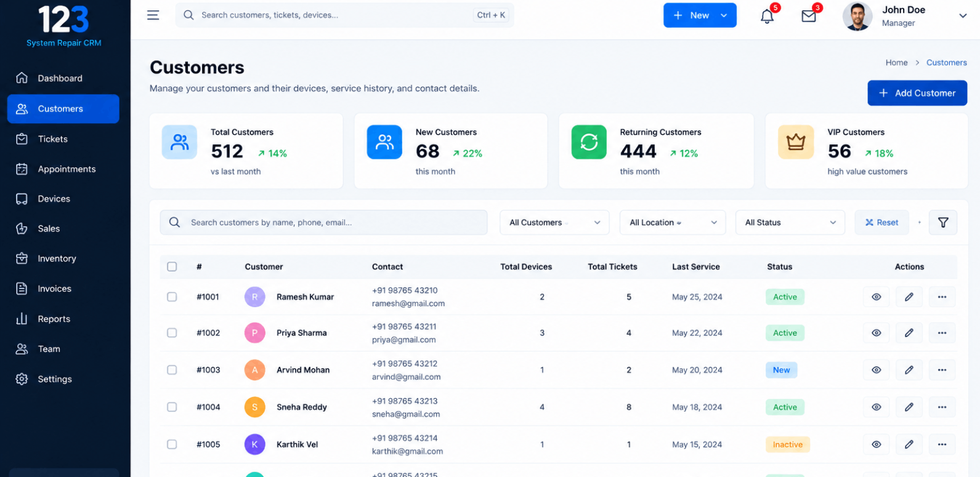Click the Last Service column header

pos(696,267)
